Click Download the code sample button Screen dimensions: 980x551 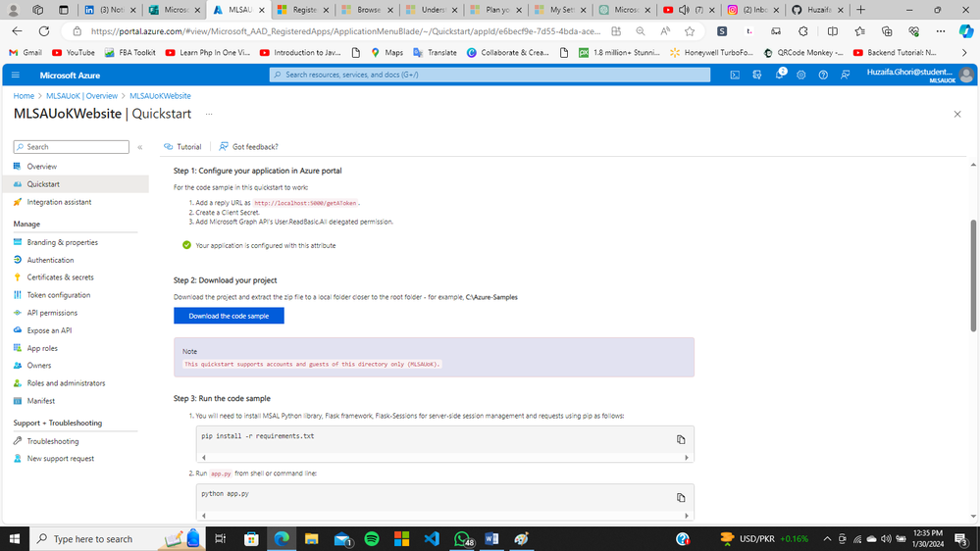coord(229,316)
